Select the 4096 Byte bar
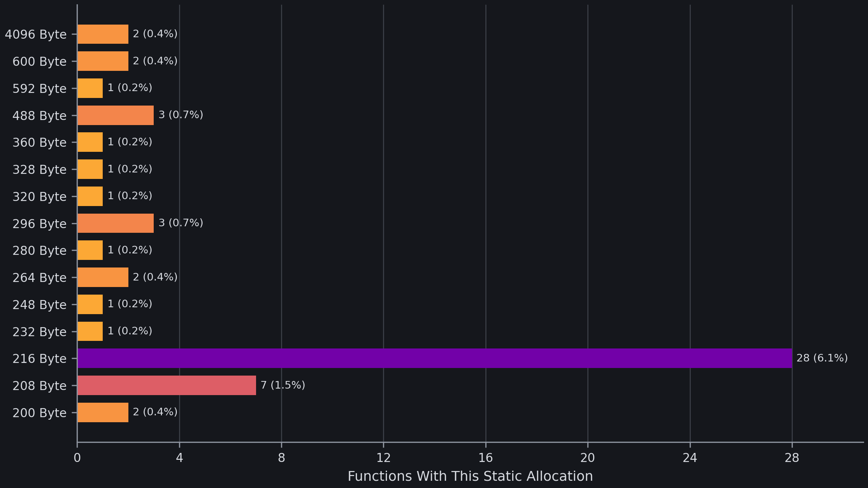 (x=103, y=34)
